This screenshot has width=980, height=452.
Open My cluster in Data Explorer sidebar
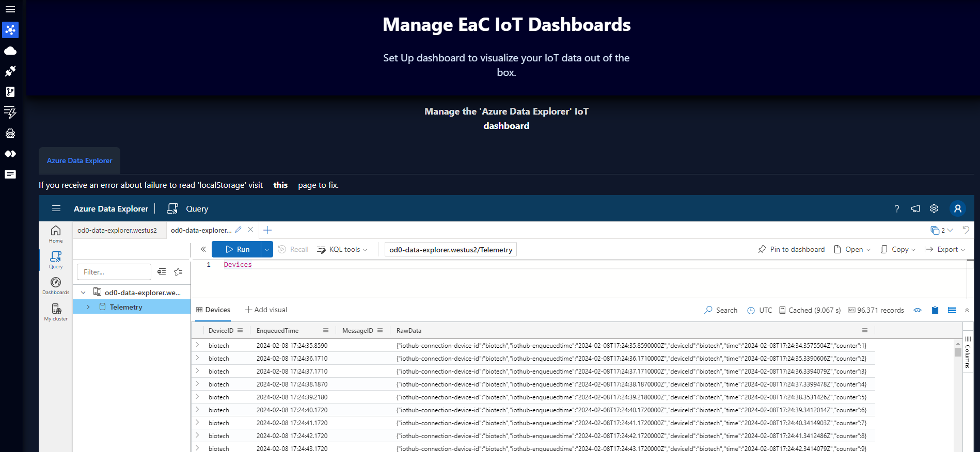56,312
